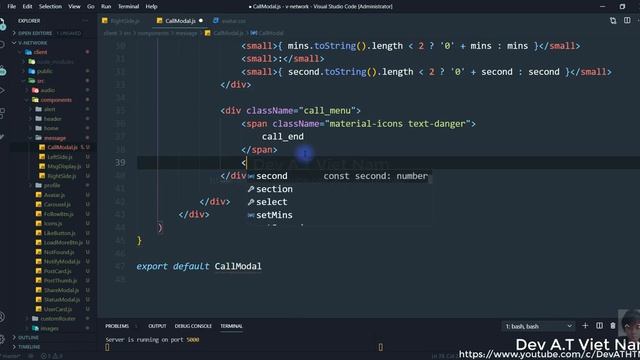The width and height of the screenshot is (640, 360).
Task: Expand the alert folder
Action: 49,109
